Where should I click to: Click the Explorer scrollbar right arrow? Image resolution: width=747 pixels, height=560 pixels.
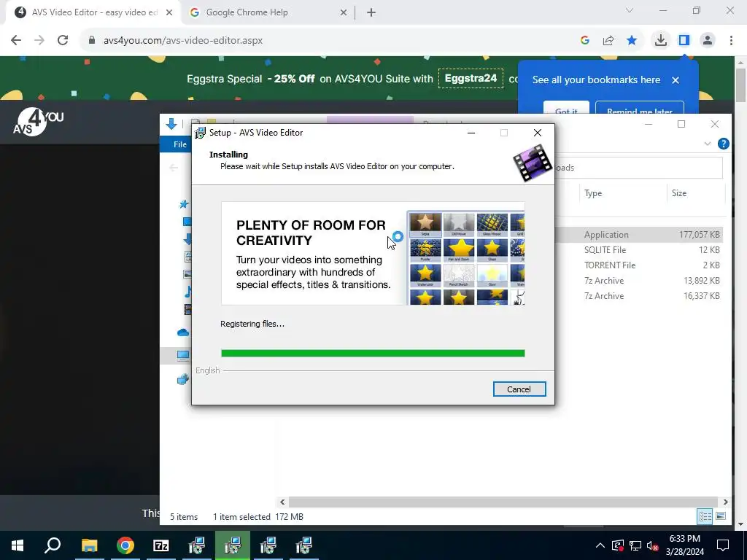click(x=725, y=502)
